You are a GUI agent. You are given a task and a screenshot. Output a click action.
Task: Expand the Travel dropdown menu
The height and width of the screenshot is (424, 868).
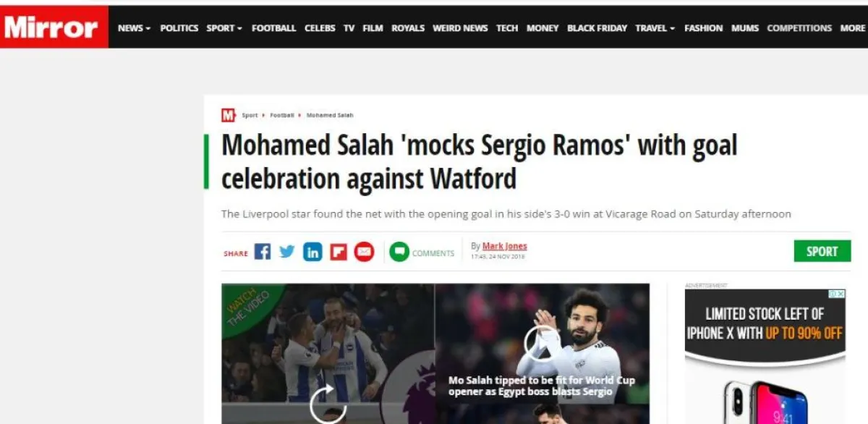pos(655,28)
